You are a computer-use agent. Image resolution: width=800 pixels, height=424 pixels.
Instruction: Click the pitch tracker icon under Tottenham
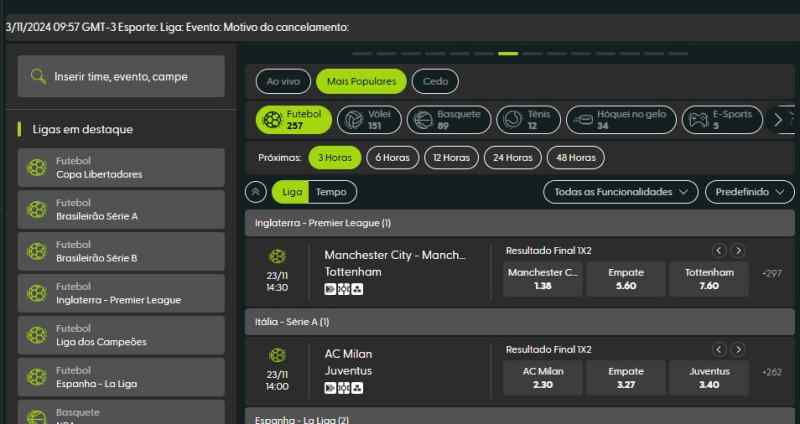point(344,289)
